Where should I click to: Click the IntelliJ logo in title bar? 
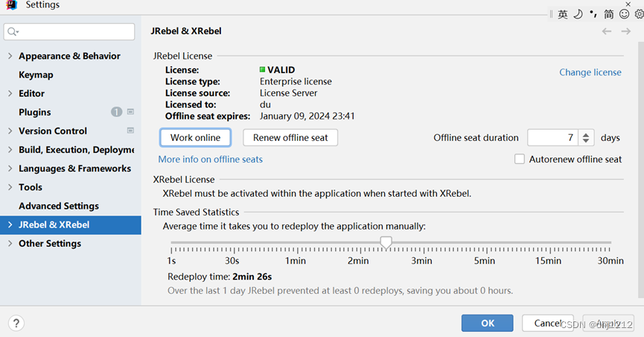[11, 5]
